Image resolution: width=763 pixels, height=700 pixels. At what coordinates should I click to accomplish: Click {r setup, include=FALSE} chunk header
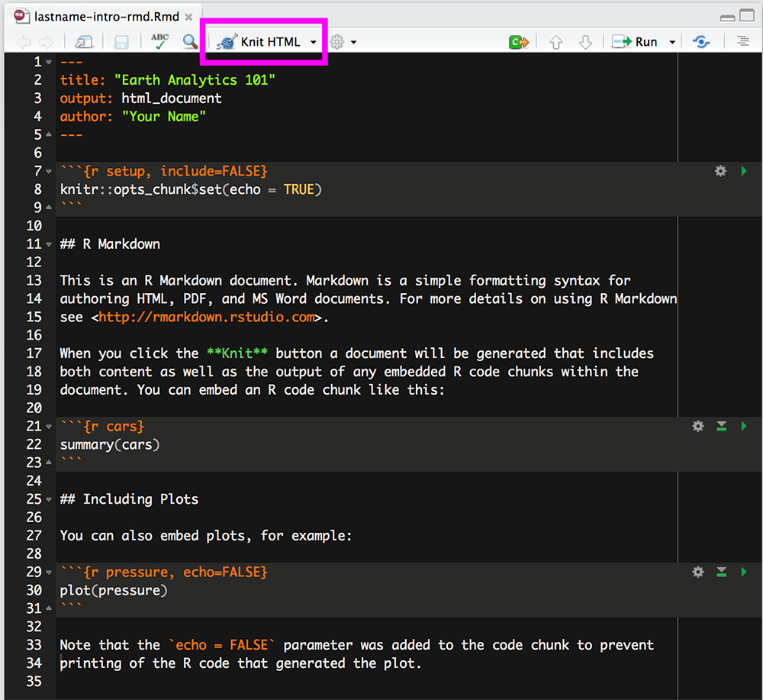pyautogui.click(x=175, y=171)
